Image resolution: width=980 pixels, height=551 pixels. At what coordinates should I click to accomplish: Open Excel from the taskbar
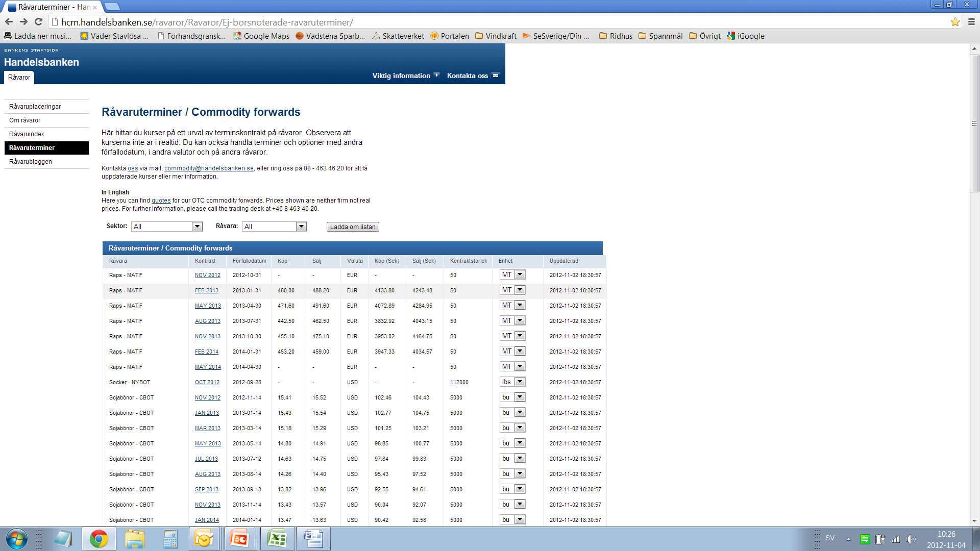tap(277, 539)
